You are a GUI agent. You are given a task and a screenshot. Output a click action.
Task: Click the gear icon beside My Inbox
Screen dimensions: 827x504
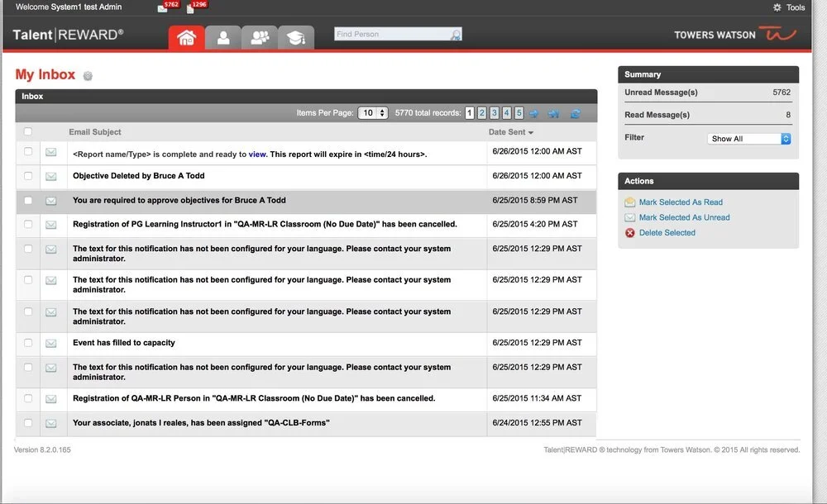coord(88,76)
